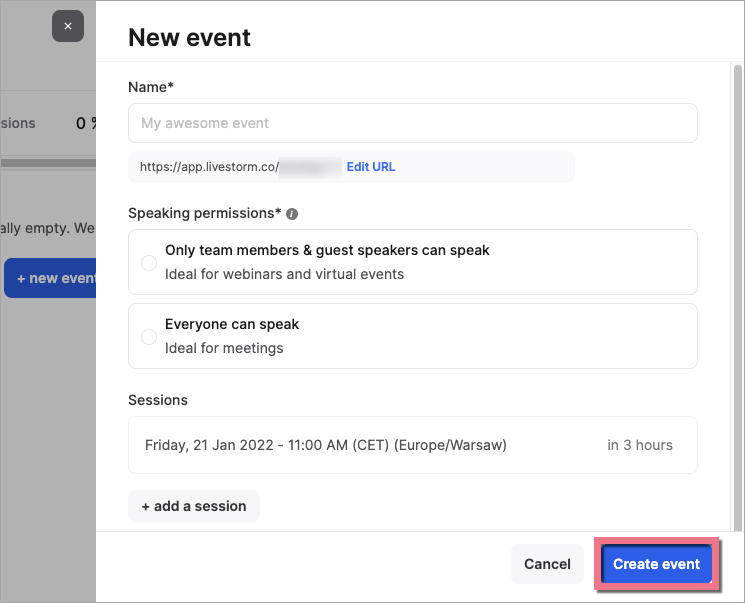Click the 0 % indicator in background
This screenshot has width=745, height=603.
click(x=85, y=123)
